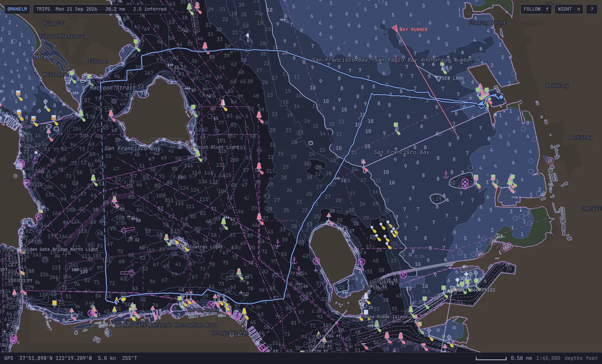Click the trip date Mon 21 Sep 2026
The height and width of the screenshot is (364, 602).
tap(76, 9)
